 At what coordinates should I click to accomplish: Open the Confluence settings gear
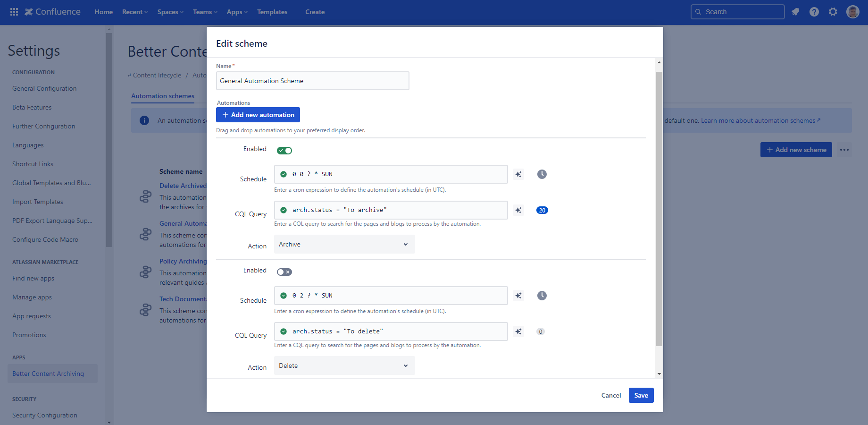tap(833, 12)
